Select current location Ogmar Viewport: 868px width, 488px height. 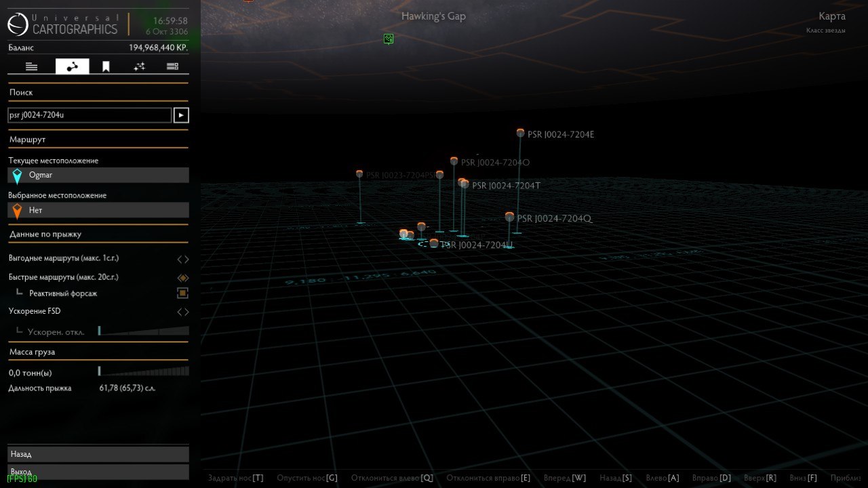98,175
